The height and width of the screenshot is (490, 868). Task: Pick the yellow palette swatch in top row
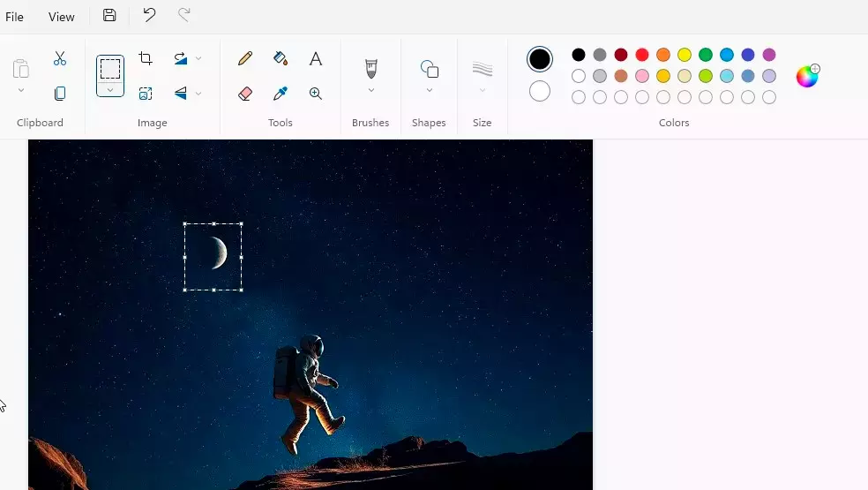pyautogui.click(x=685, y=55)
